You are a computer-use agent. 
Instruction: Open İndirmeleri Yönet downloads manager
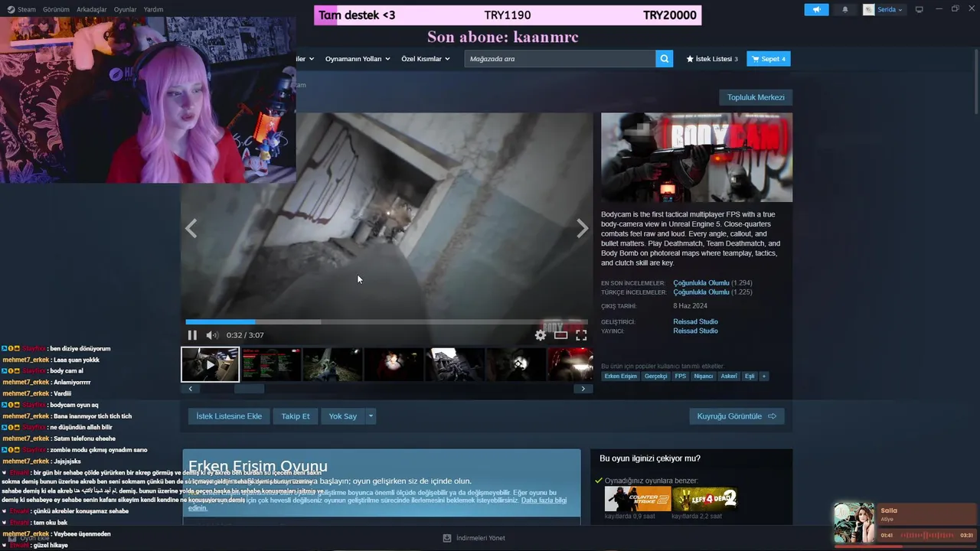coord(474,538)
